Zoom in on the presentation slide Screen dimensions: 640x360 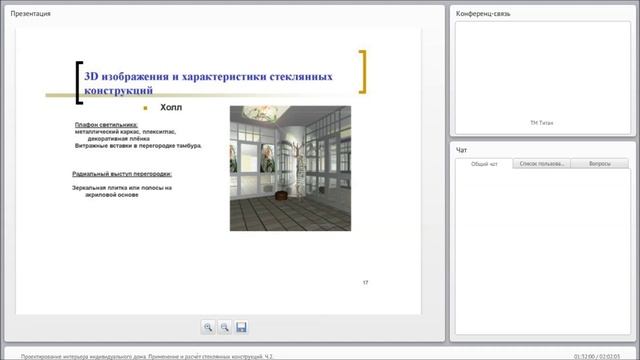pyautogui.click(x=208, y=327)
